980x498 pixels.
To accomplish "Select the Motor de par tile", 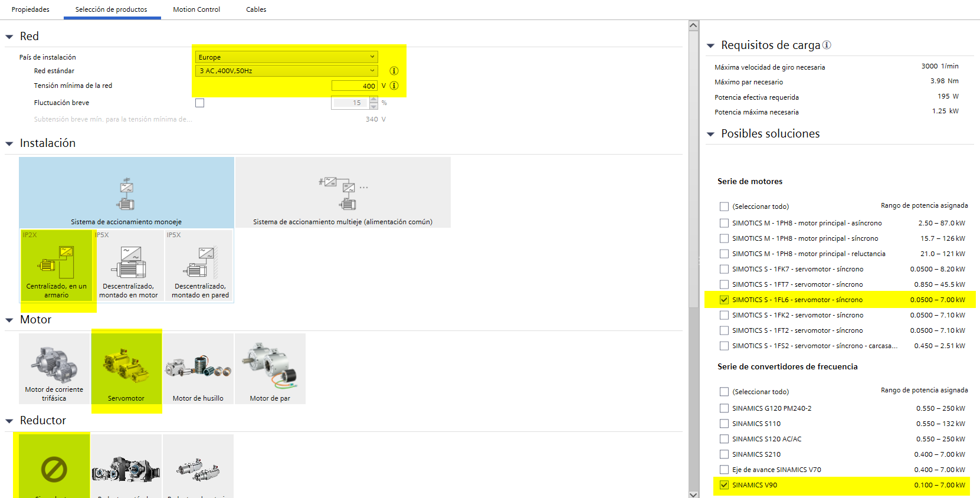I will click(x=270, y=369).
